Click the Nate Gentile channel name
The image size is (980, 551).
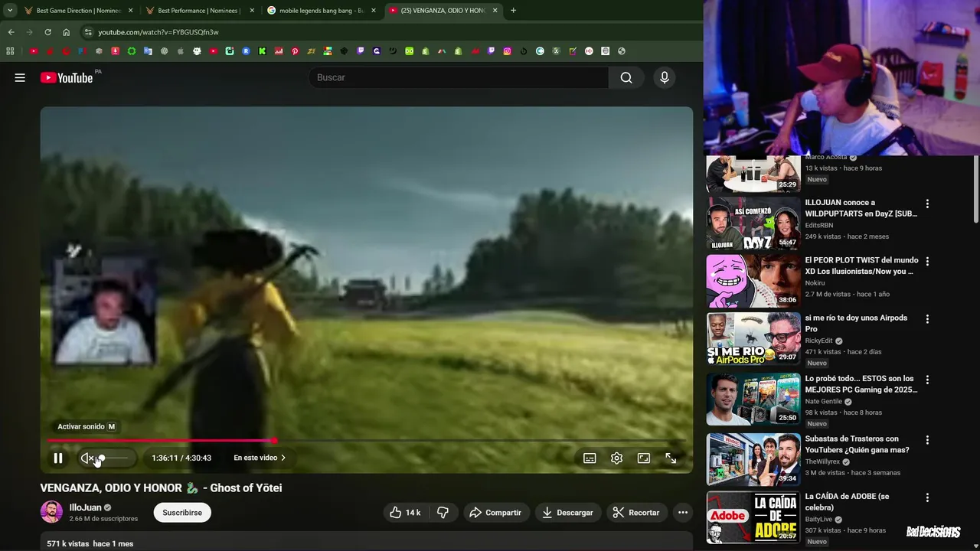tap(823, 401)
